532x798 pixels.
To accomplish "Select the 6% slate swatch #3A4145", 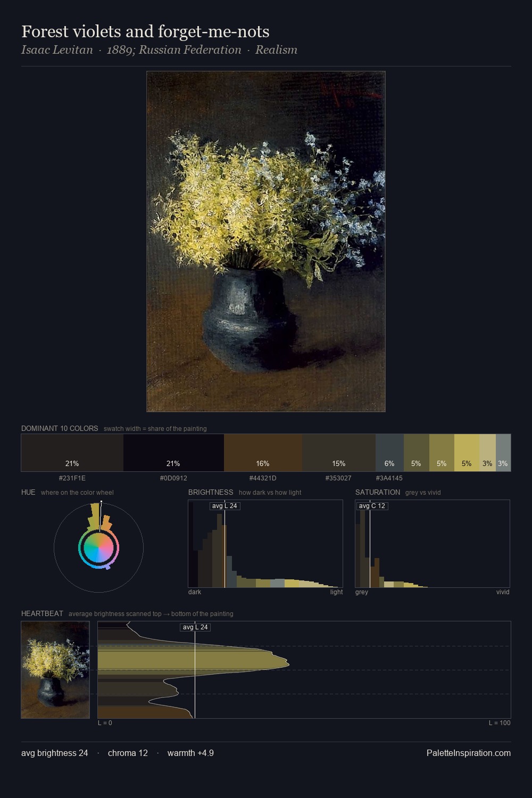I will tap(389, 453).
